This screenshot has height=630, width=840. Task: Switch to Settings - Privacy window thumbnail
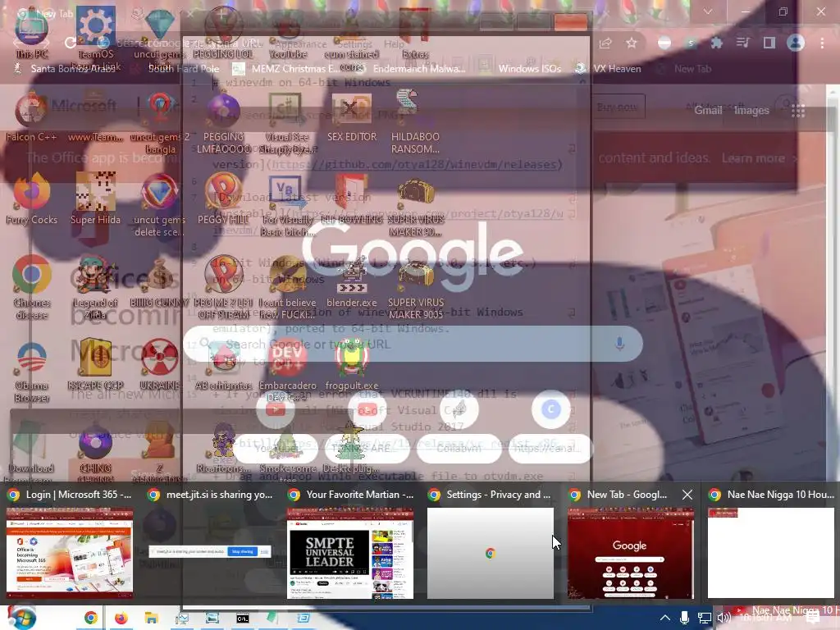[x=491, y=543]
